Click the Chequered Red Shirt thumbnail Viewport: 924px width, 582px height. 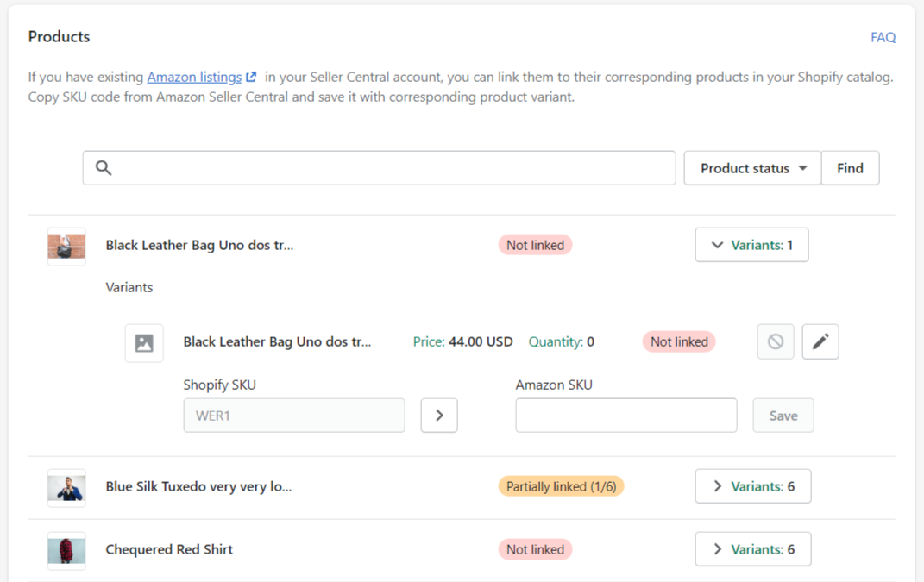[66, 551]
